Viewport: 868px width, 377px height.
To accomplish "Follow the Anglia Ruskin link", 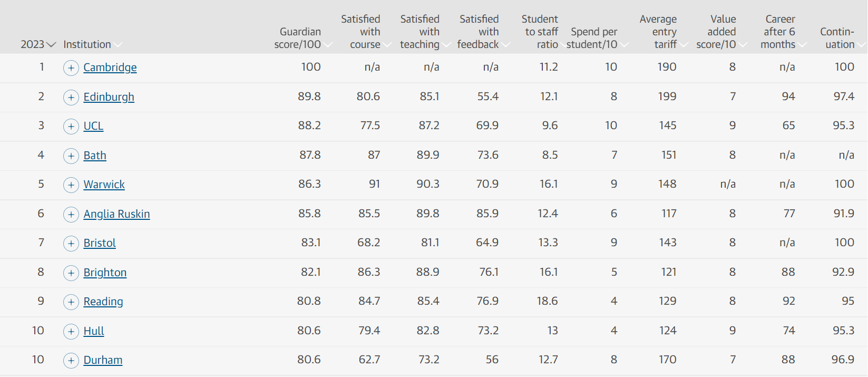I will (x=116, y=214).
